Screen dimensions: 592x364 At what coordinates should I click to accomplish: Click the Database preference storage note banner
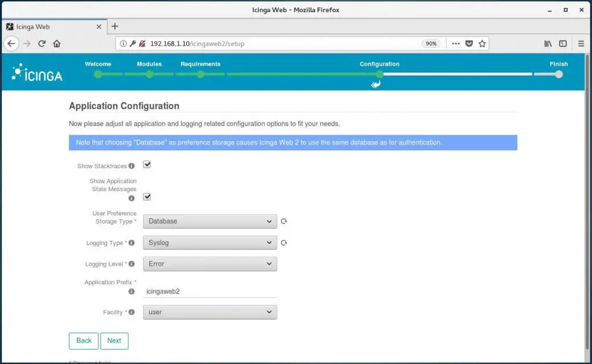coord(293,143)
